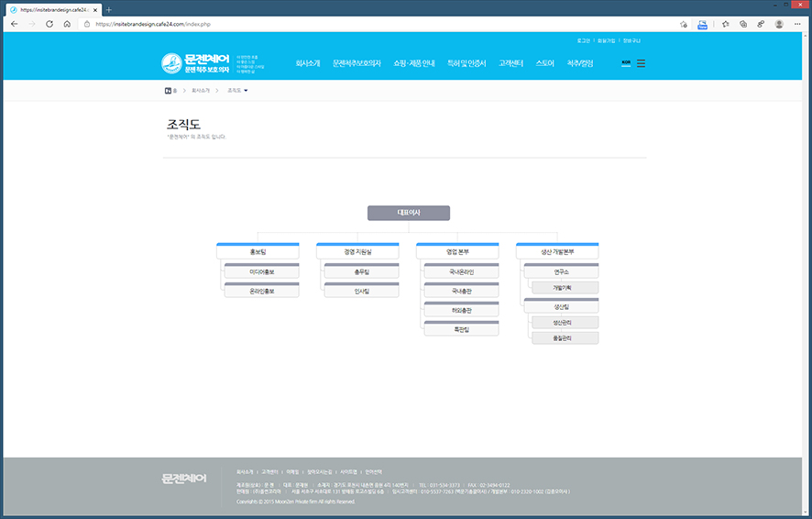Click the 회원가입 link at top

606,41
